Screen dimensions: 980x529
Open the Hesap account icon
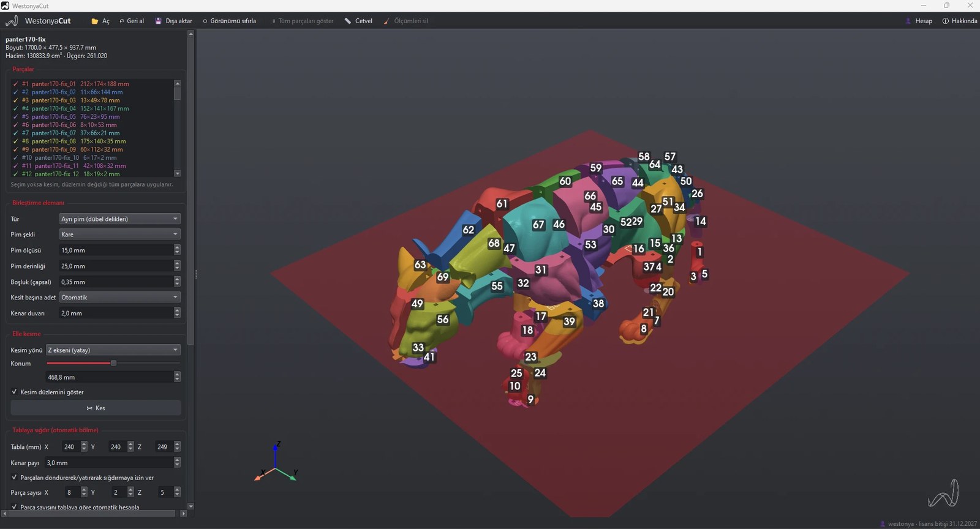908,21
